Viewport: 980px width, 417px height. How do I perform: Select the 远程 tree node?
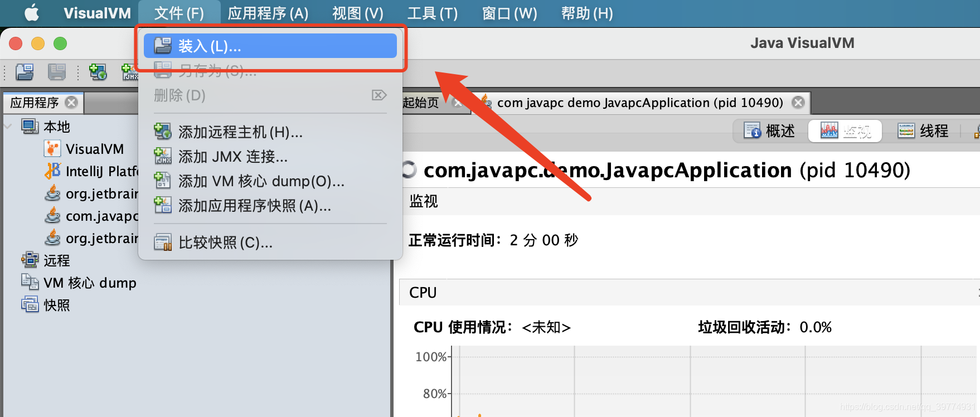(57, 260)
